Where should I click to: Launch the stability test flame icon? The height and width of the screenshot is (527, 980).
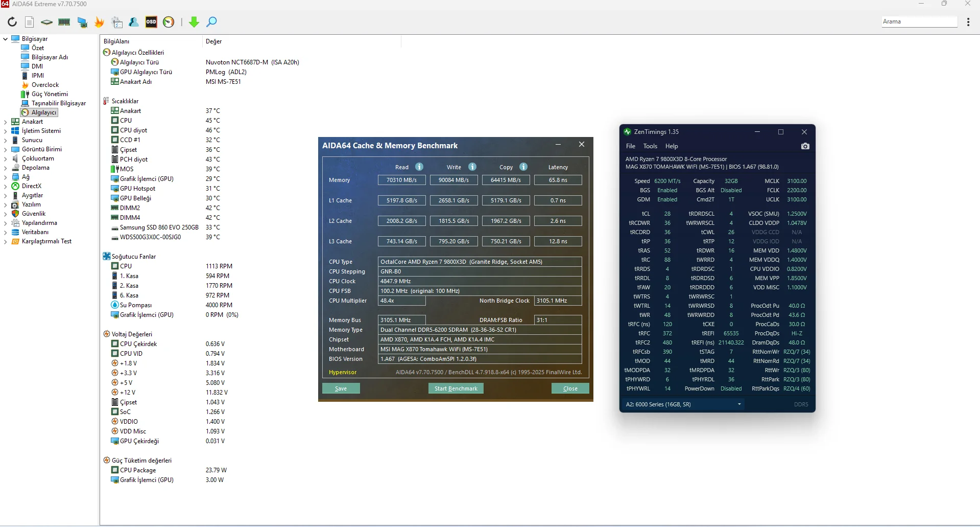click(x=100, y=22)
